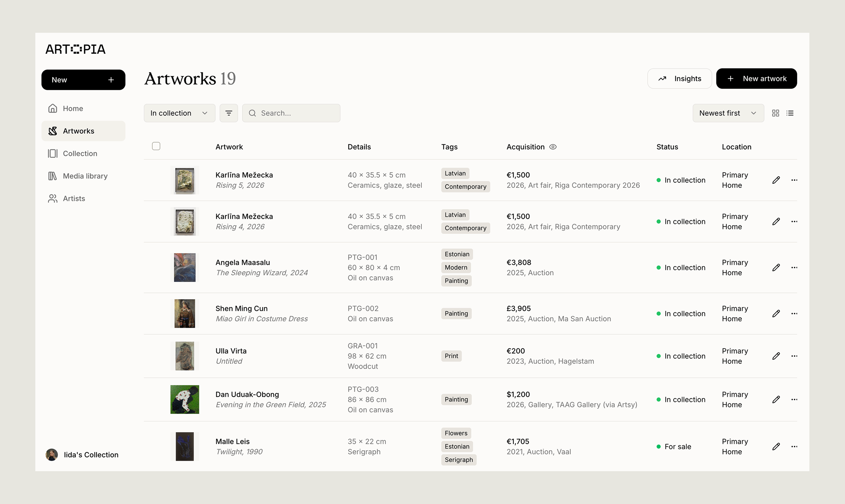Screen dimensions: 845x504
Task: Click the Insights button
Action: 679,78
